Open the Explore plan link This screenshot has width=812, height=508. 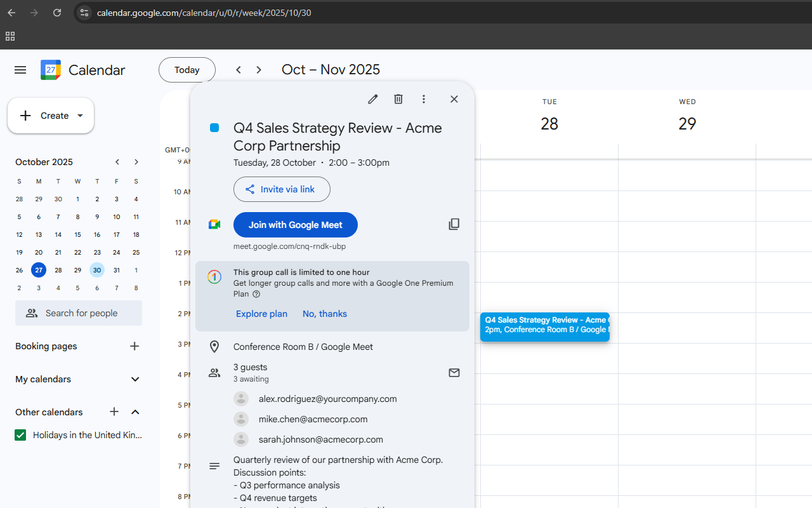(x=261, y=314)
